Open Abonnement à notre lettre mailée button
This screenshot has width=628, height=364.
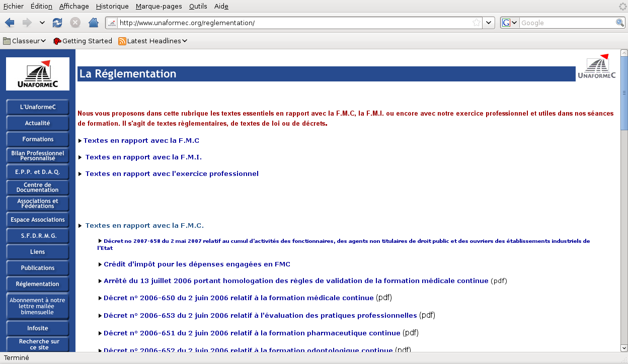click(38, 306)
